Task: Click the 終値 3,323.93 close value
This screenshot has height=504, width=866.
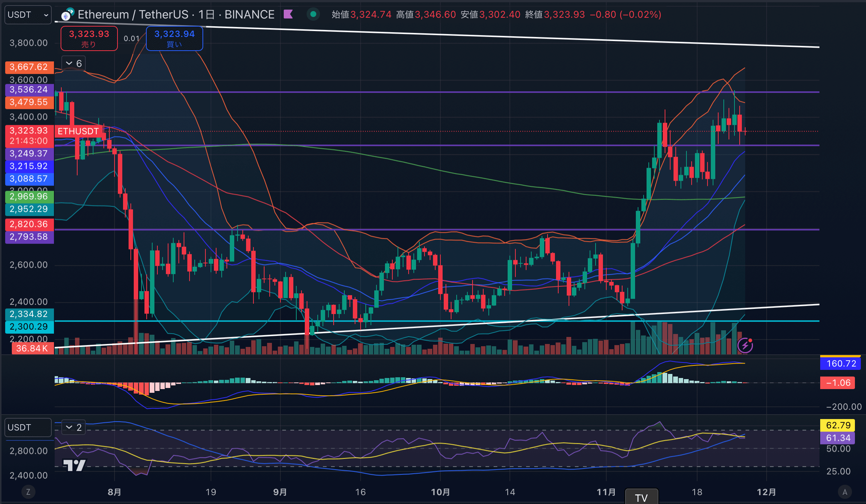Action: click(555, 14)
